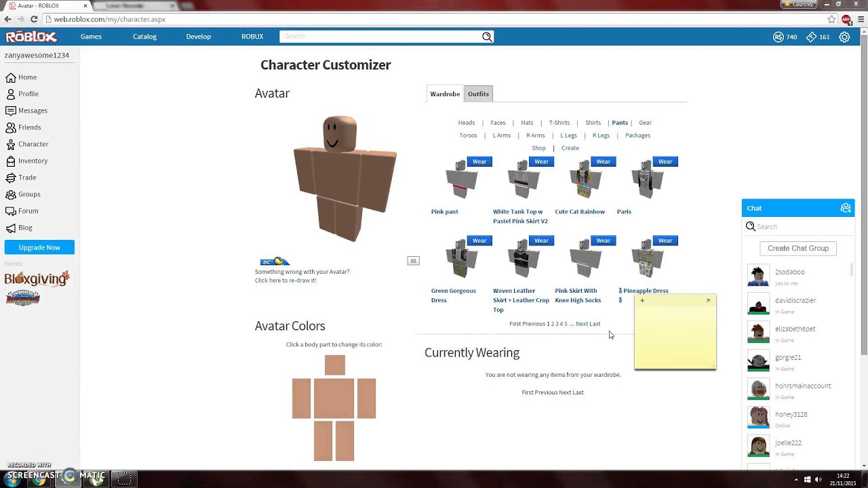Screen dimensions: 868x488
Task: Open the ROBUX balance icon
Action: (778, 37)
